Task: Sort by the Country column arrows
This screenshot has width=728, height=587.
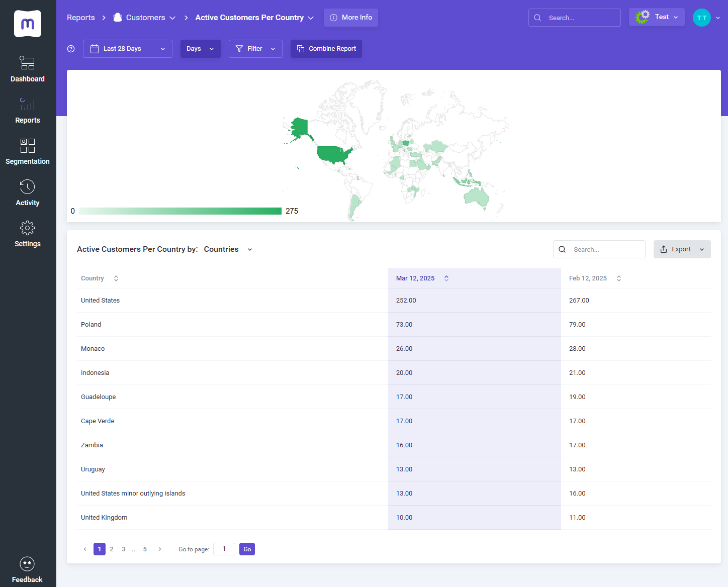Action: (116, 278)
